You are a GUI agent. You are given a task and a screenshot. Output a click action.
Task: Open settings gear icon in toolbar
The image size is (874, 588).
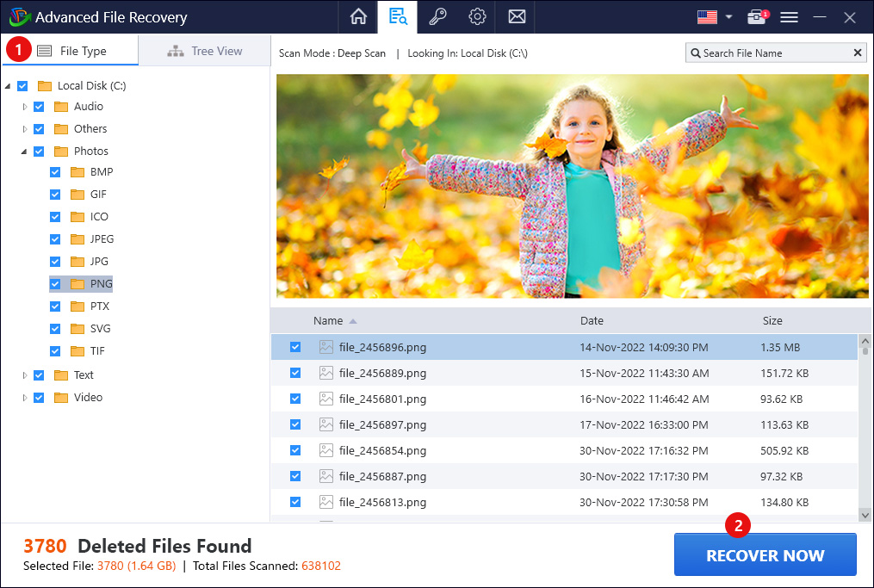point(477,16)
